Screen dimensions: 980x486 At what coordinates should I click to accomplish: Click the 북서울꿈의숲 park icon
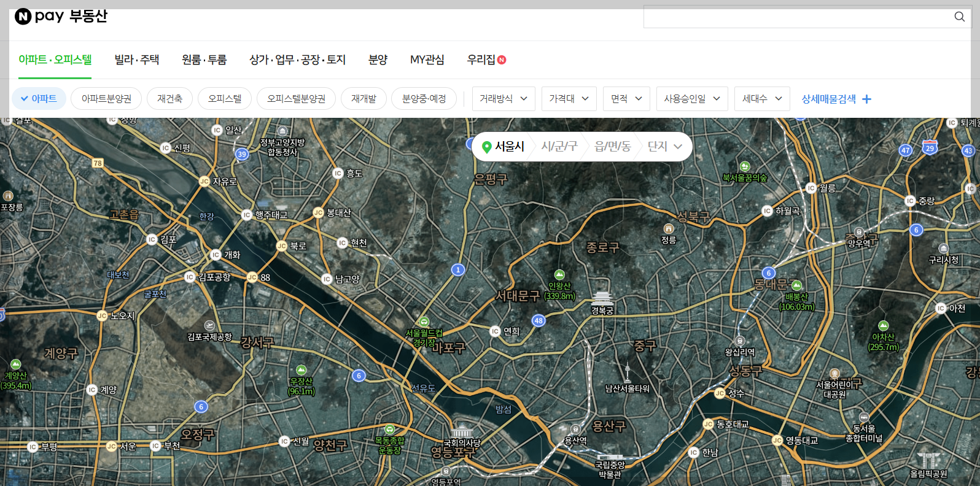point(745,166)
